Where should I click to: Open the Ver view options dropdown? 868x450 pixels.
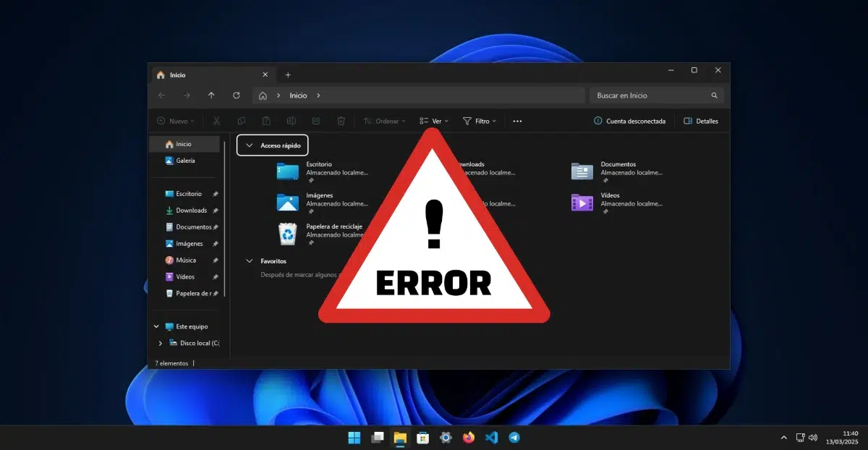(x=433, y=121)
